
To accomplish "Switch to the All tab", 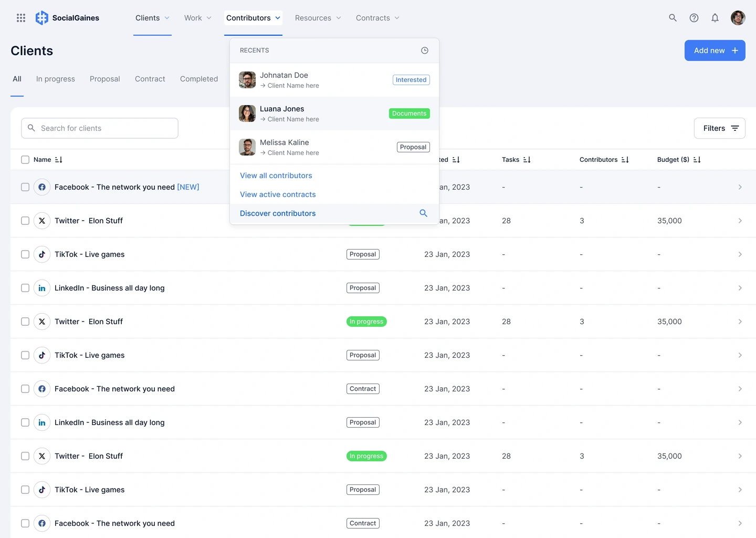I will point(17,79).
